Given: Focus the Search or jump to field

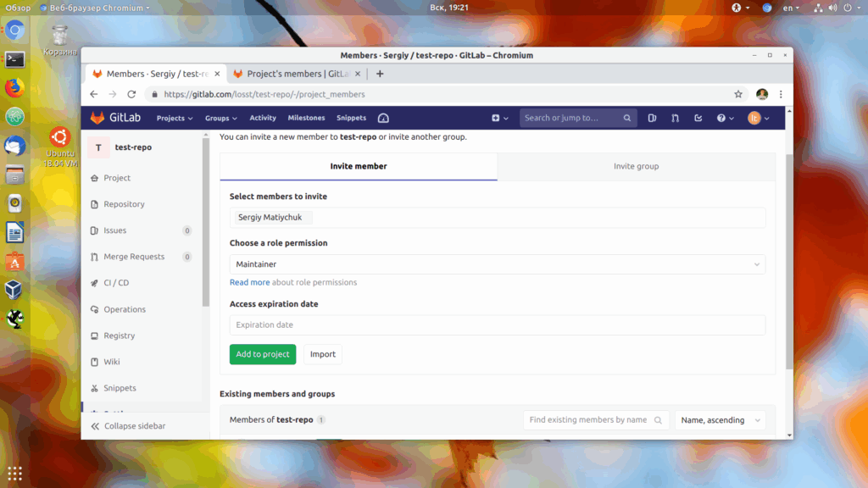Looking at the screenshot, I should coord(576,118).
